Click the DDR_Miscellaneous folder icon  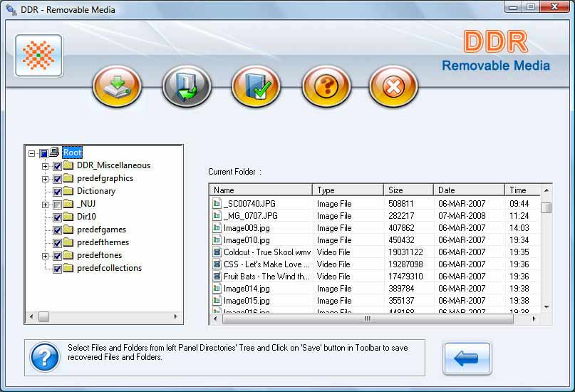click(68, 165)
